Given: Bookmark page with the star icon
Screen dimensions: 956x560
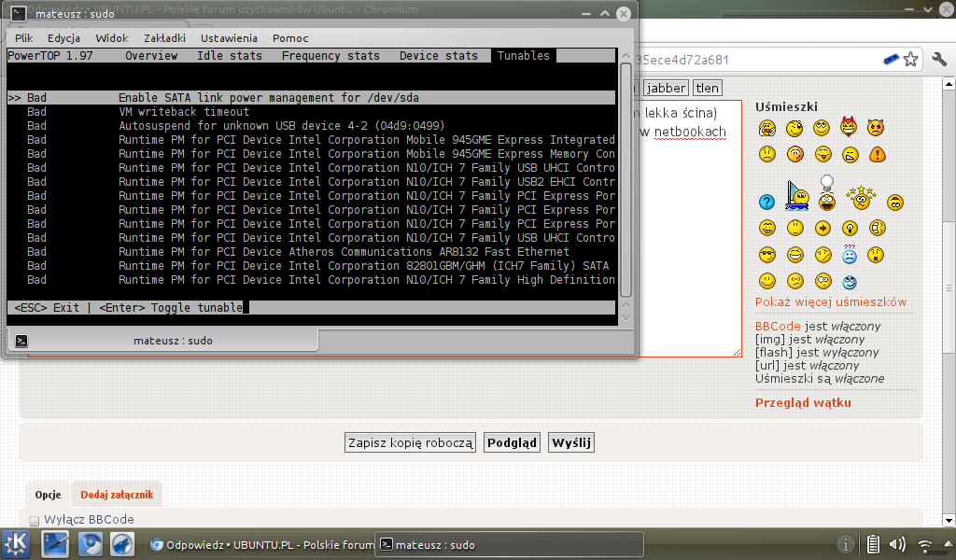Looking at the screenshot, I should (x=911, y=59).
